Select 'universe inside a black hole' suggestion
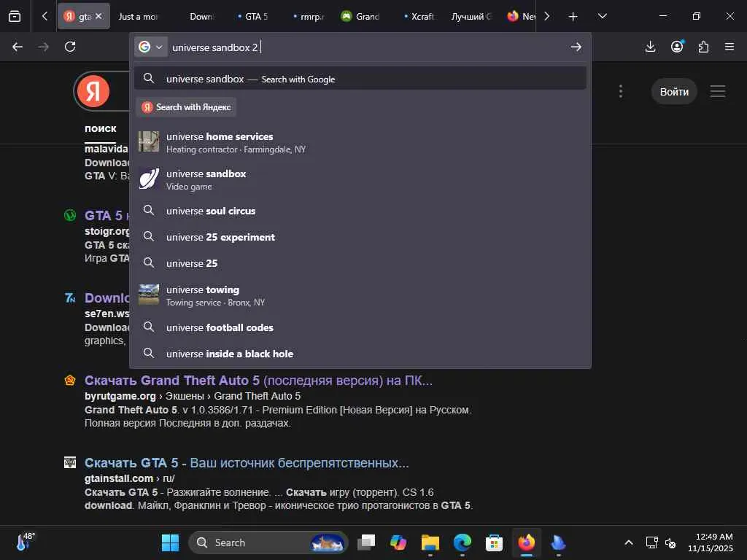The height and width of the screenshot is (560, 747). pyautogui.click(x=360, y=354)
